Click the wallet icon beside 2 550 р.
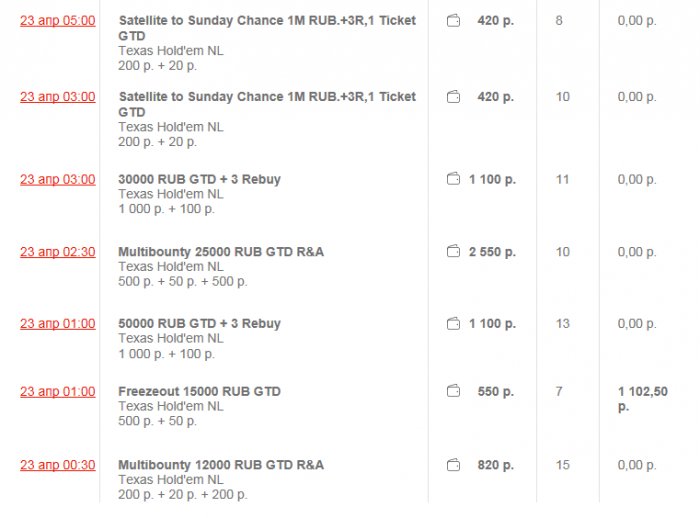This screenshot has width=700, height=518. (453, 252)
